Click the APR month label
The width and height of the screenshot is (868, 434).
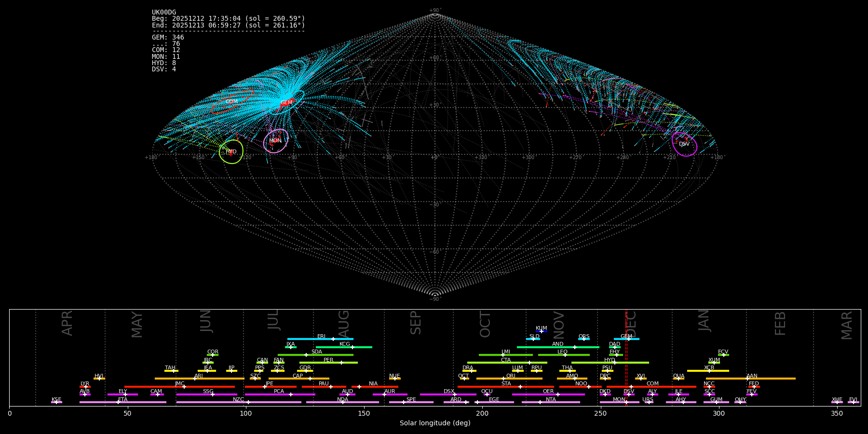click(x=67, y=323)
